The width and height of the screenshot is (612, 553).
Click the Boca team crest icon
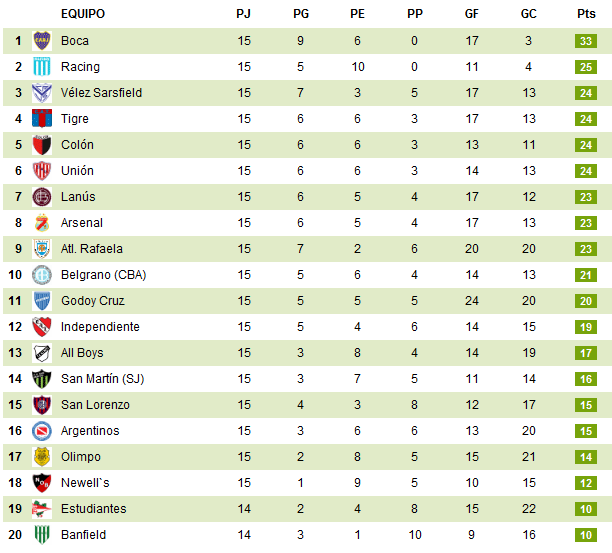(42, 41)
